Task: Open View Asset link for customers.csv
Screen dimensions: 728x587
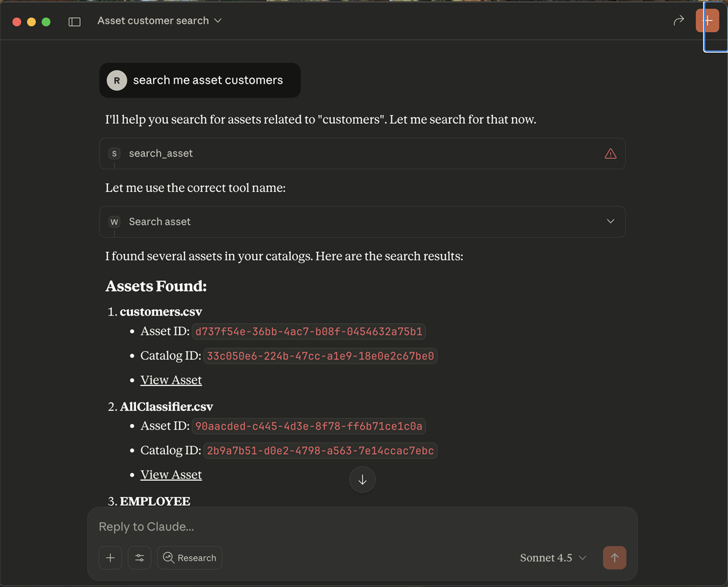Action: (x=171, y=380)
